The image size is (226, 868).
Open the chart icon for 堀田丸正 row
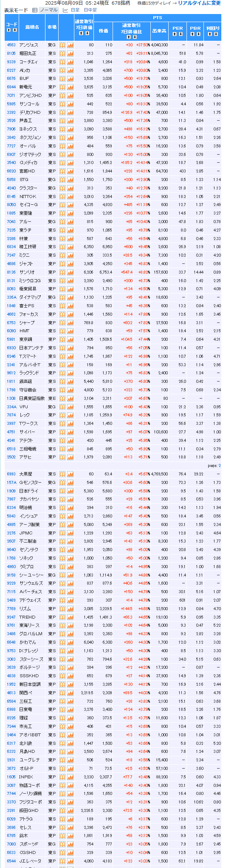coord(70,54)
